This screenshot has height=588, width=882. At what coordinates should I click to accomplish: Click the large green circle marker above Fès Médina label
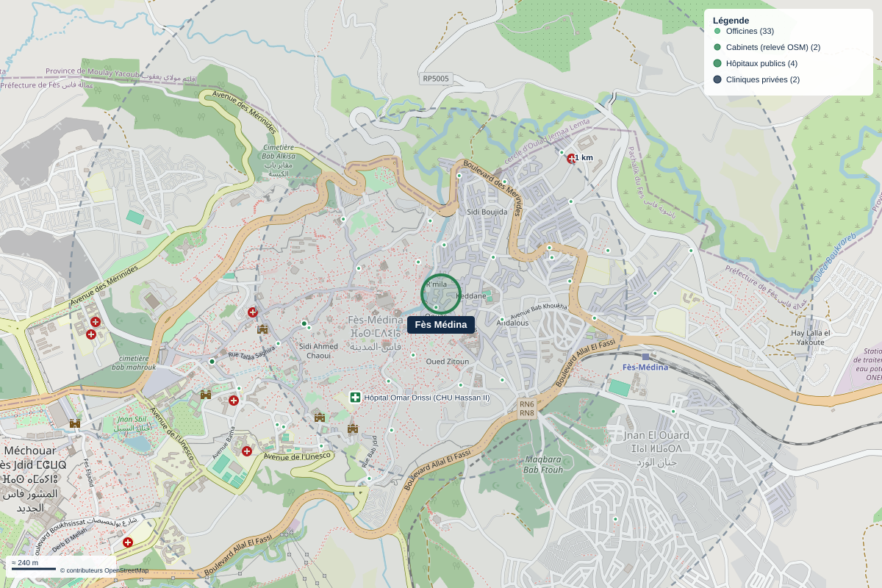[x=441, y=294]
